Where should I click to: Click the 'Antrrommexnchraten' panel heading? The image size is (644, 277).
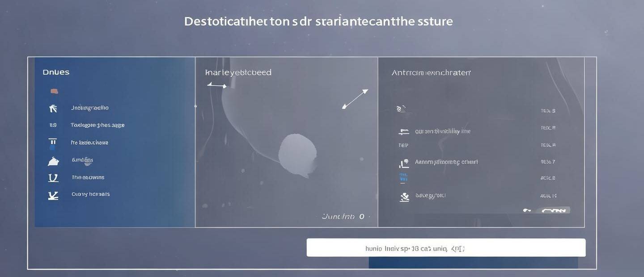(x=431, y=72)
